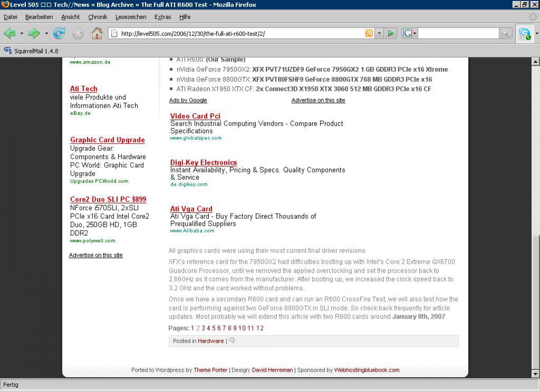The height and width of the screenshot is (392, 540).
Task: Open the Digi-Key Electronics ad link
Action: tap(204, 162)
